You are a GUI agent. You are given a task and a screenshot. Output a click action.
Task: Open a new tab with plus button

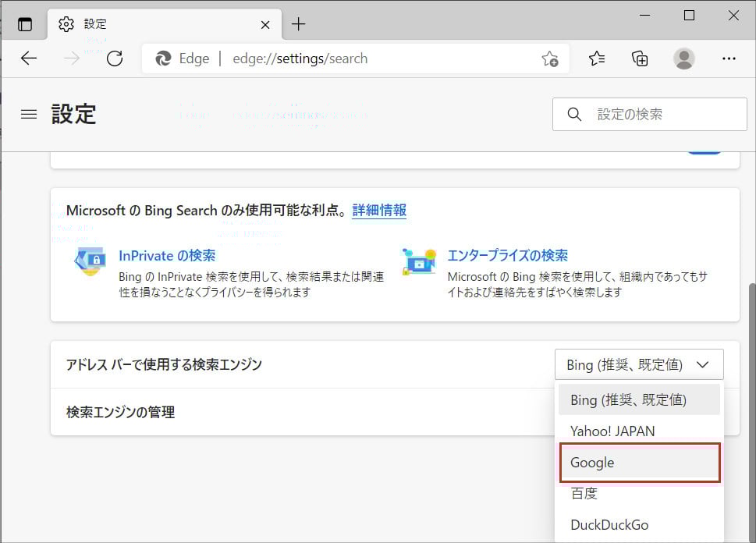coord(299,24)
